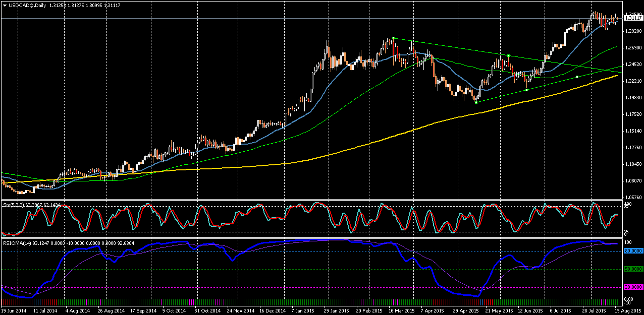Click the 1.05760 price on the scale
This screenshot has width=644, height=315.
tap(632, 197)
